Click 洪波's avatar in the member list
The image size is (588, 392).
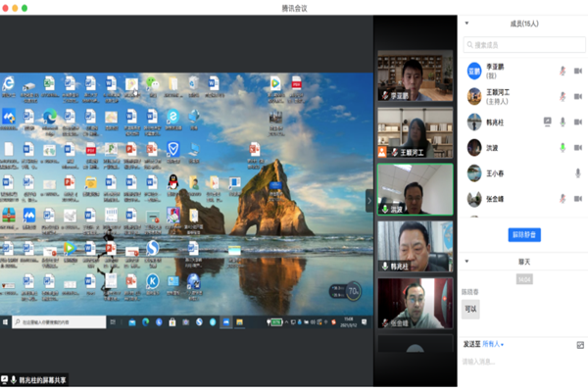pyautogui.click(x=474, y=147)
